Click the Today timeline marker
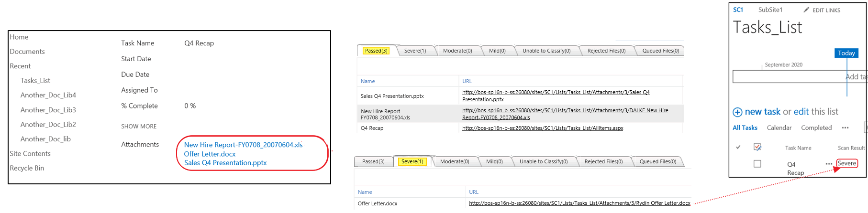Viewport: 868px width, 213px height. 846,53
